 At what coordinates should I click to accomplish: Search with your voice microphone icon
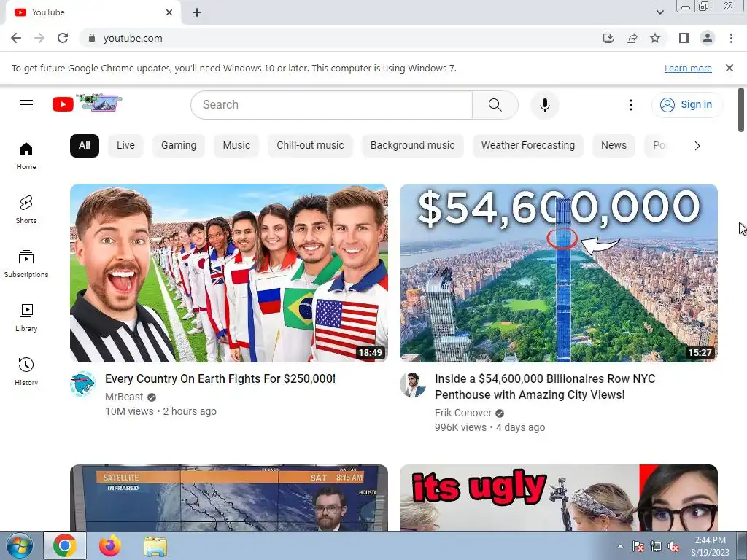pos(544,105)
